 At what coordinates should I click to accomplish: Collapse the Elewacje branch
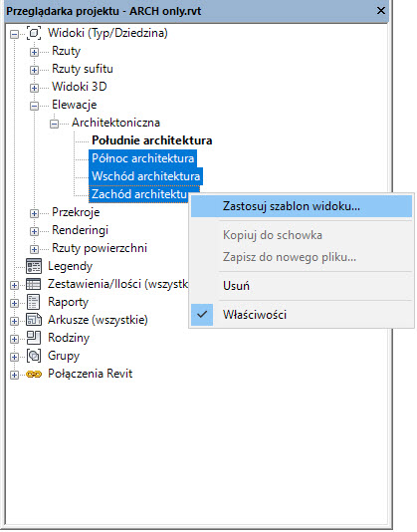34,106
